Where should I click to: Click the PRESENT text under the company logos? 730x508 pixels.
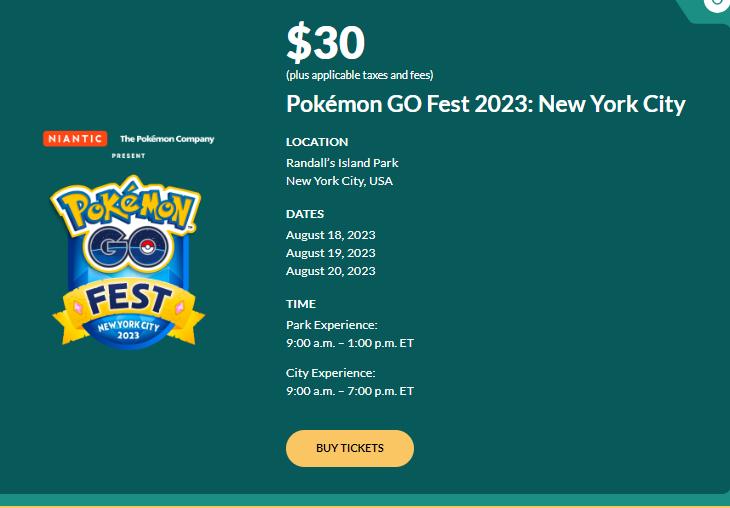[128, 156]
